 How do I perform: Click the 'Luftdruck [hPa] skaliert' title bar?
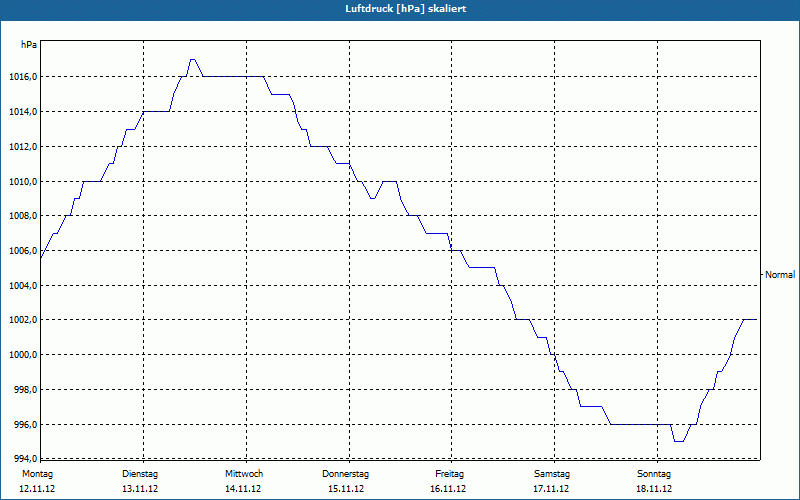[400, 9]
